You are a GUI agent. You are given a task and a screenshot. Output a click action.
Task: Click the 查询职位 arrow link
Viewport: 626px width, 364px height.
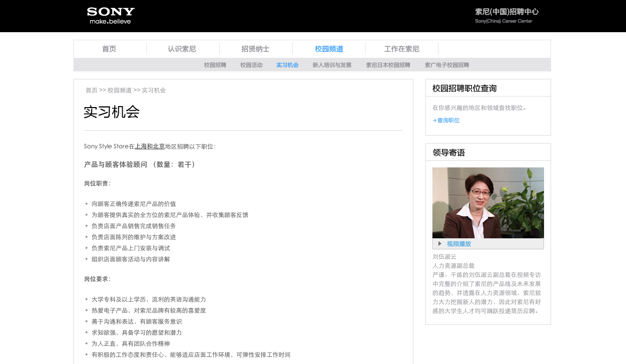pyautogui.click(x=448, y=121)
